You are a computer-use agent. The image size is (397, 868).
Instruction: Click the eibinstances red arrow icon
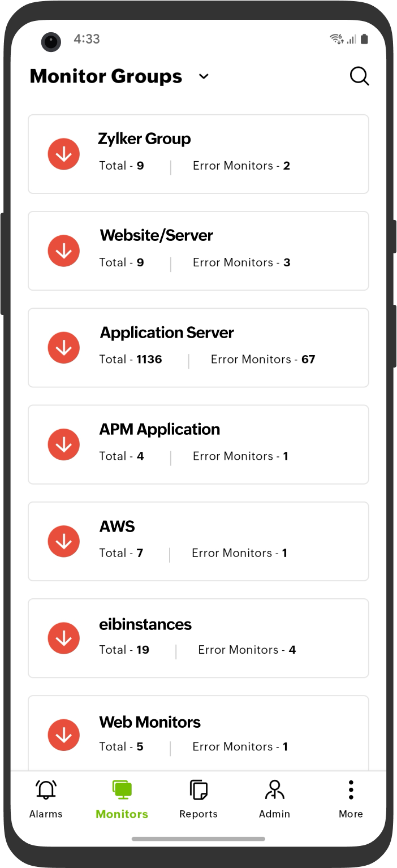coord(64,638)
